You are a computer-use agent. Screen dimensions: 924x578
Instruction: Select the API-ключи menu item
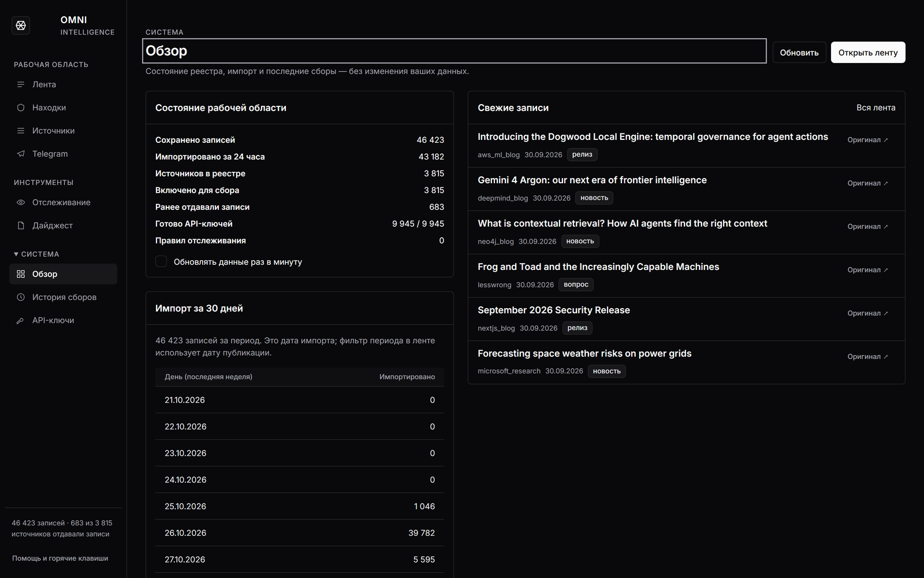pyautogui.click(x=63, y=320)
